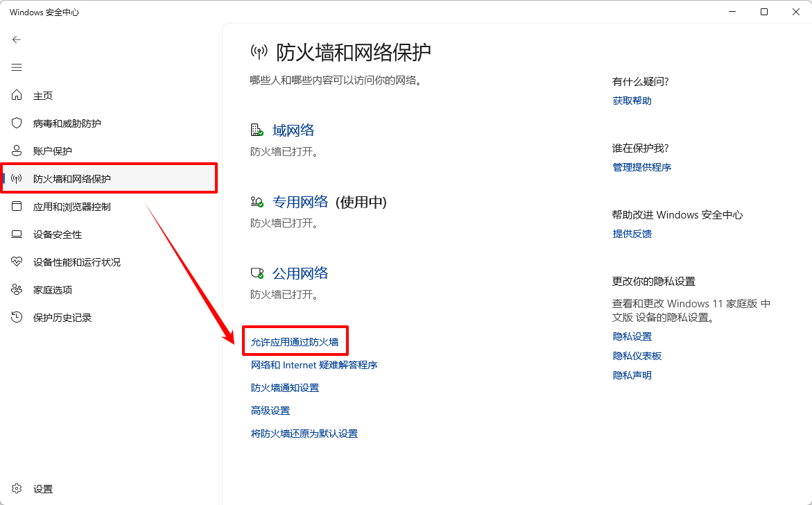Screen dimensions: 812x505
Task: Open 防火墙通知设置 link
Action: coord(285,388)
